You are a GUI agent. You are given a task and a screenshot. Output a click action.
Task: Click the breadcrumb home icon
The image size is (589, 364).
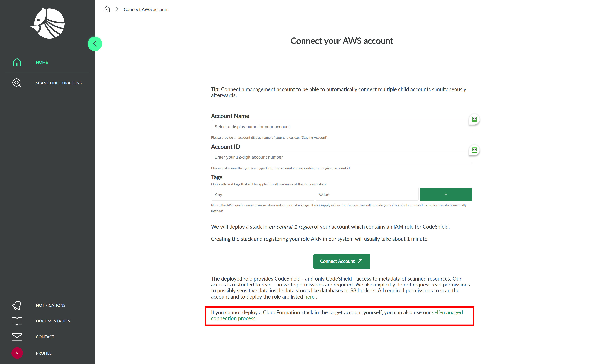coord(107,9)
